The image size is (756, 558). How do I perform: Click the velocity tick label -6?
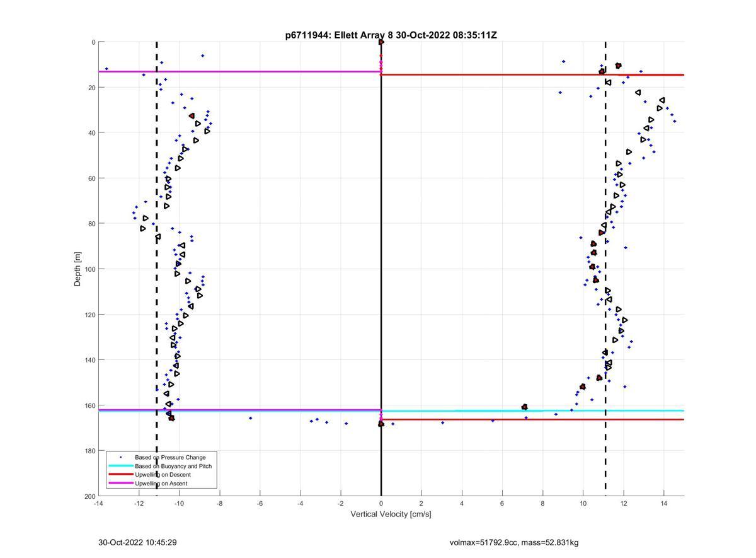tap(260, 503)
